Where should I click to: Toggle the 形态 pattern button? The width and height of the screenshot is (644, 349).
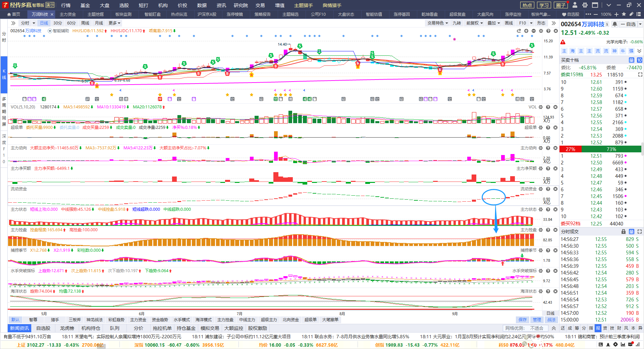541,23
